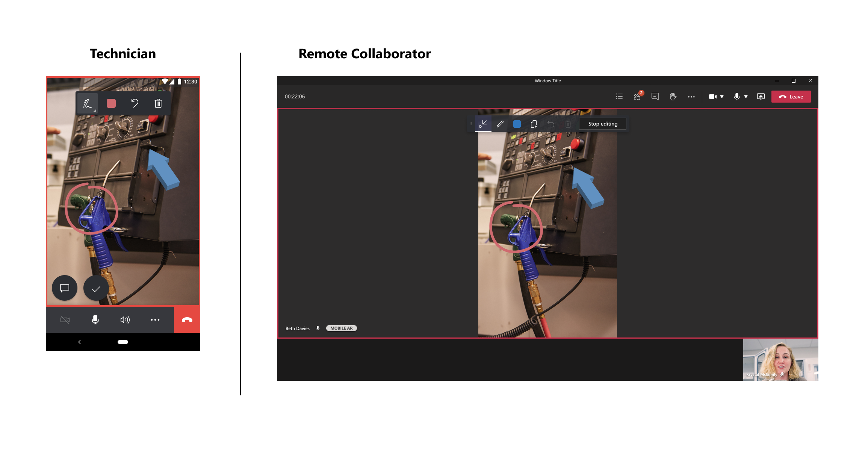Expand the microphone dropdown in collaborator toolbar
The image size is (868, 454).
pyautogui.click(x=745, y=97)
